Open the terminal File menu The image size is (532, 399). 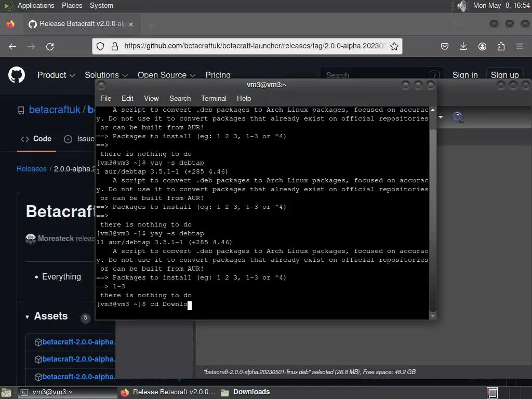click(105, 98)
